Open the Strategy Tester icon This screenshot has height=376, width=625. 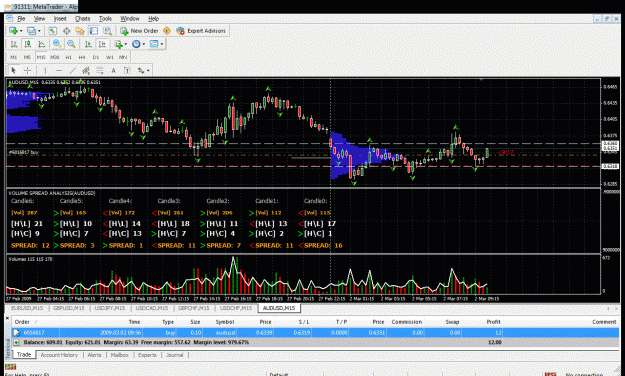pyautogui.click(x=107, y=31)
